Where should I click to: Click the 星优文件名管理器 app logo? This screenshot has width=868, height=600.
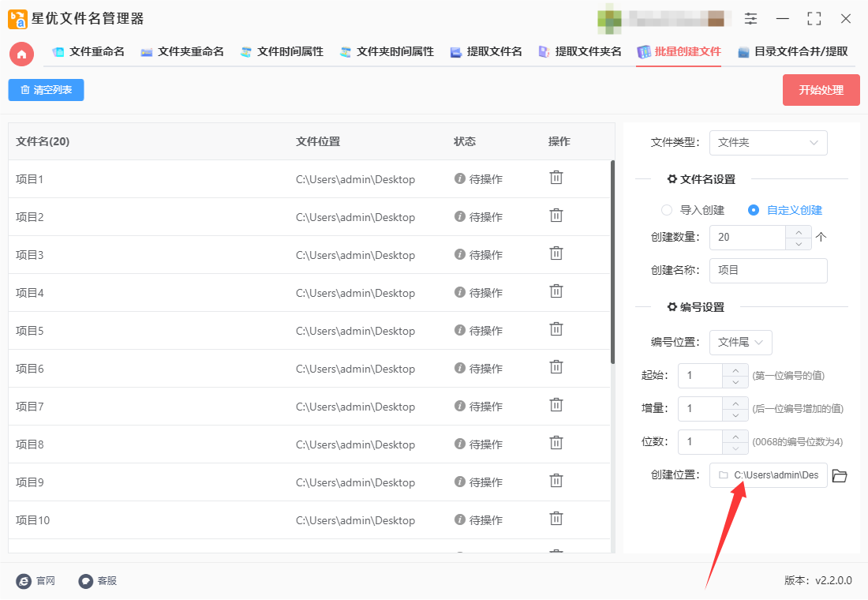(x=17, y=19)
